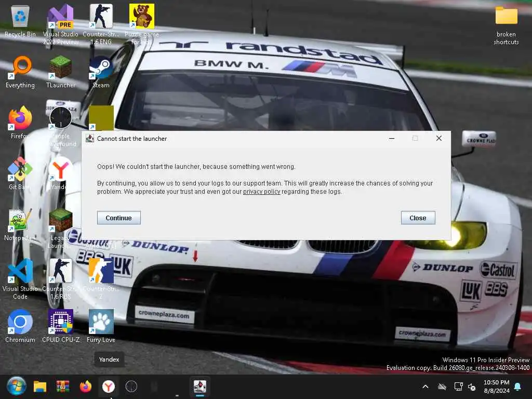
Task: Launch WinRAR from the taskbar
Action: click(x=63, y=387)
